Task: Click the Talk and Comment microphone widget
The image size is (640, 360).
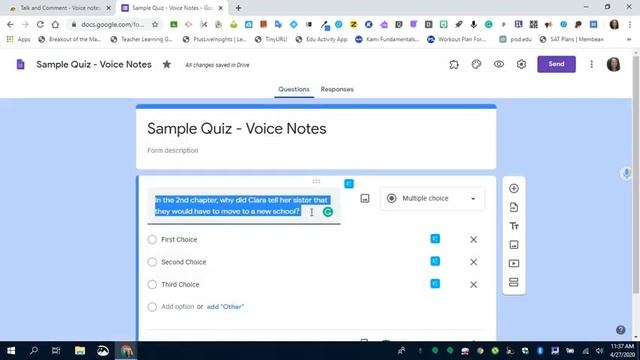Action: (627, 173)
